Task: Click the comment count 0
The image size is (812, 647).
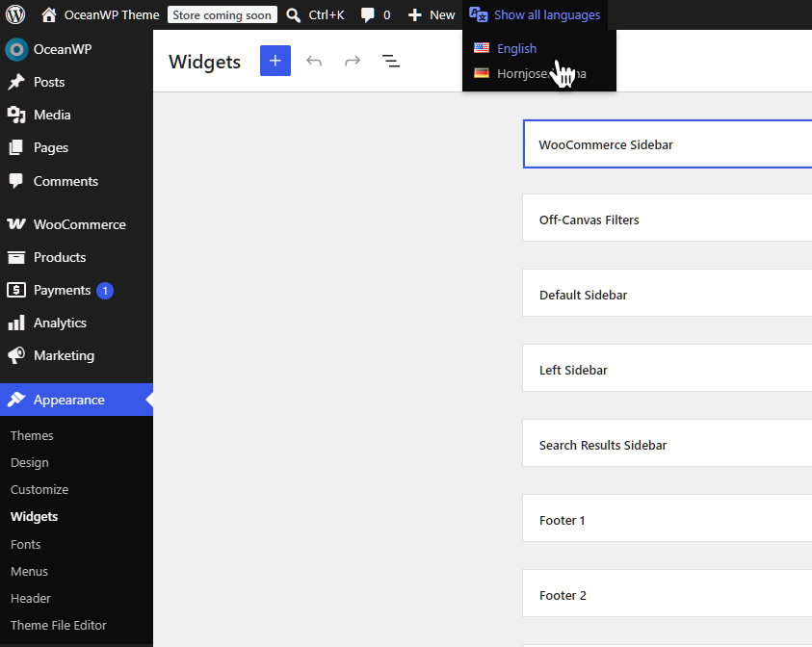Action: click(x=387, y=15)
